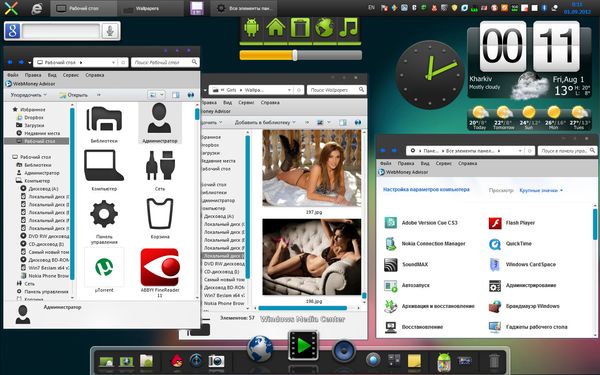Click the Google search input field
The height and width of the screenshot is (375, 600).
[x=61, y=31]
